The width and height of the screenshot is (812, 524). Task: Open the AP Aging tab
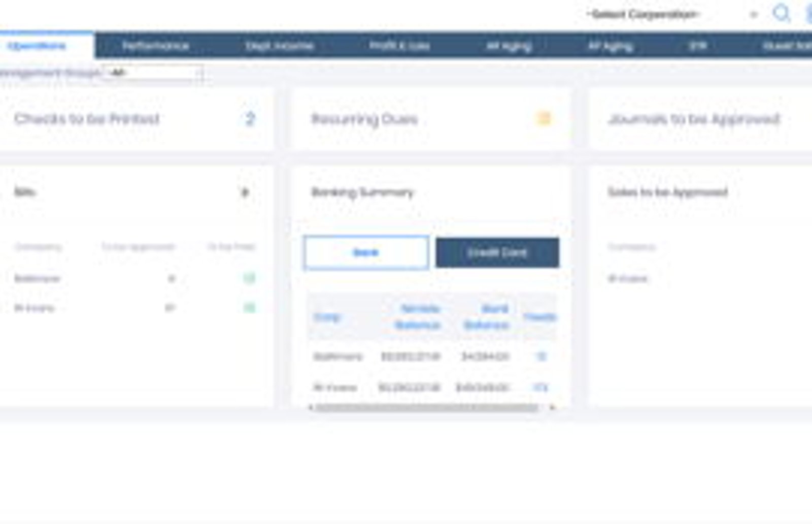(611, 46)
